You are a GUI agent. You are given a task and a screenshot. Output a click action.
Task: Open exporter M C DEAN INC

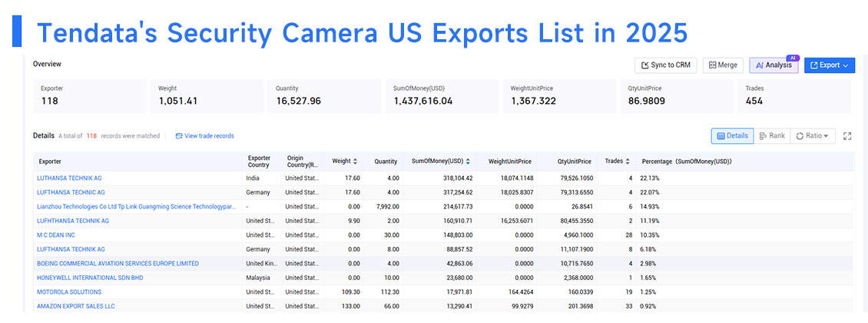56,235
